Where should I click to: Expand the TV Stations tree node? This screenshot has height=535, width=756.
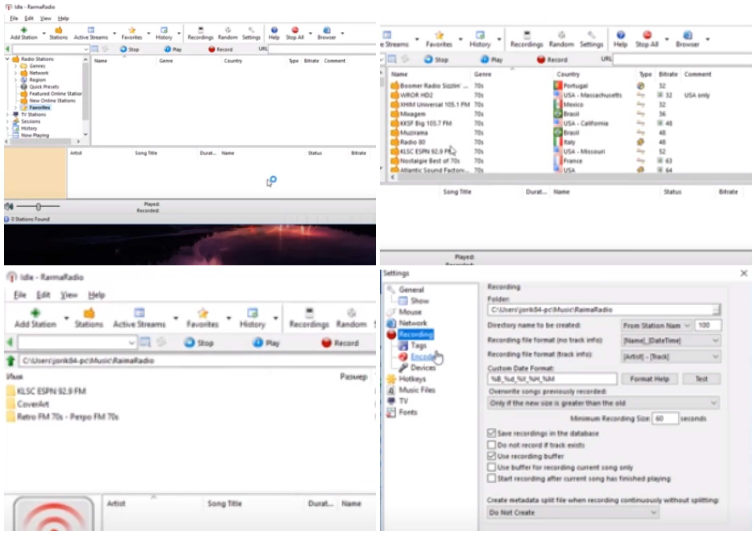pos(7,114)
